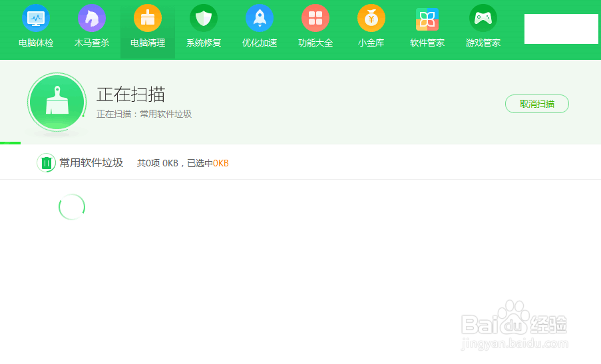
Task: Click the 取消扫描 button
Action: pyautogui.click(x=536, y=104)
